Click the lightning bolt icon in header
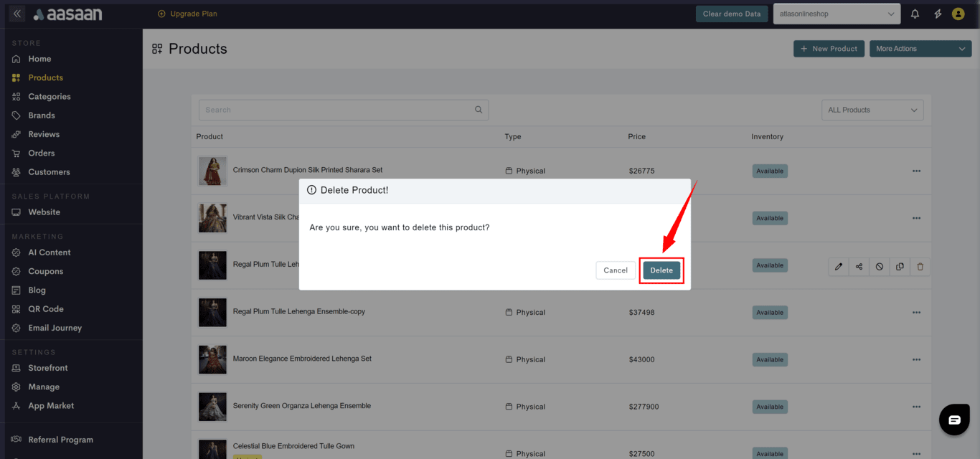The width and height of the screenshot is (980, 459). point(937,14)
